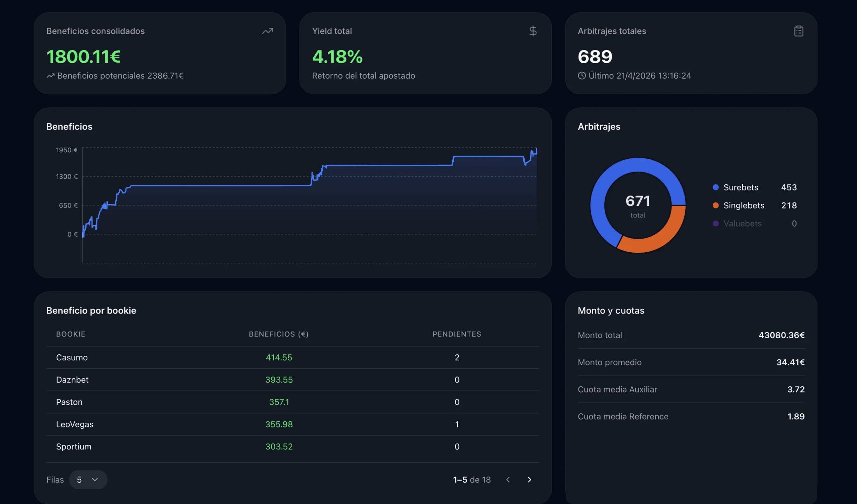Click the Cuota media Auxiliar value 3.72
The width and height of the screenshot is (857, 504).
pos(796,389)
